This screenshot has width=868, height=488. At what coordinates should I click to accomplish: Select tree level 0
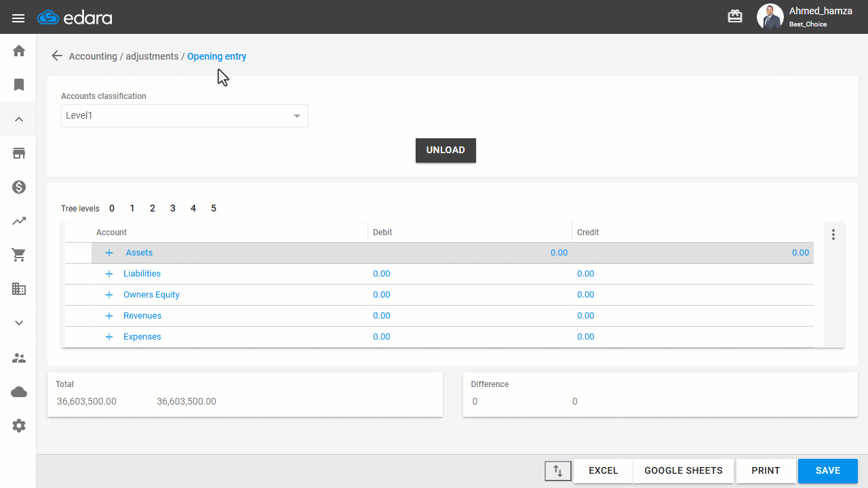point(112,209)
